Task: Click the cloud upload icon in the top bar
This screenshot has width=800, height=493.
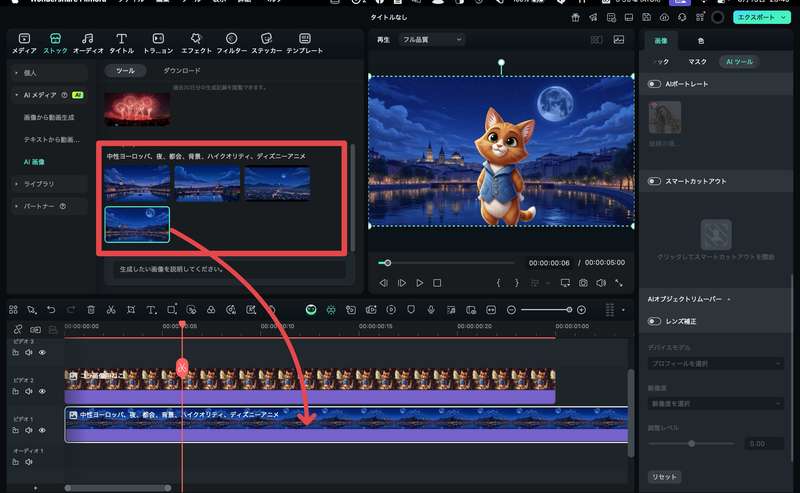Action: pos(664,17)
